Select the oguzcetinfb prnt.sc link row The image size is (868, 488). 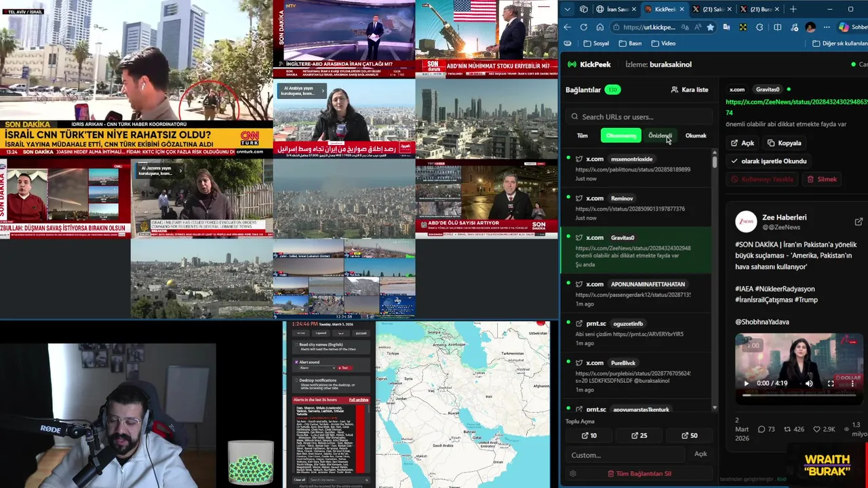tap(636, 333)
